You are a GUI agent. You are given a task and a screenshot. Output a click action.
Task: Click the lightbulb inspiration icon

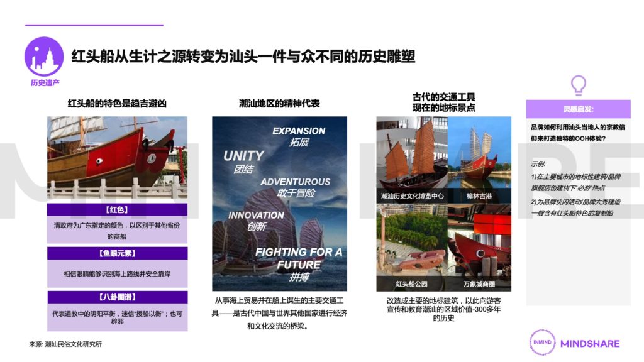pyautogui.click(x=579, y=85)
